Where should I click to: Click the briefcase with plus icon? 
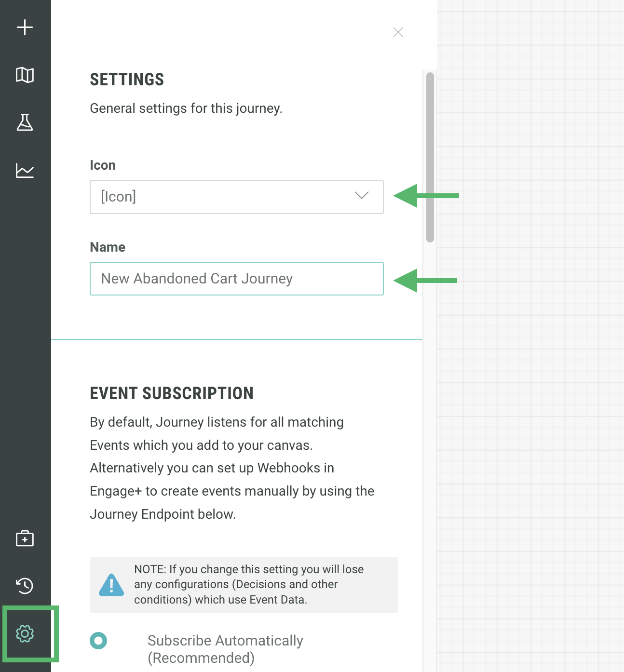point(25,538)
